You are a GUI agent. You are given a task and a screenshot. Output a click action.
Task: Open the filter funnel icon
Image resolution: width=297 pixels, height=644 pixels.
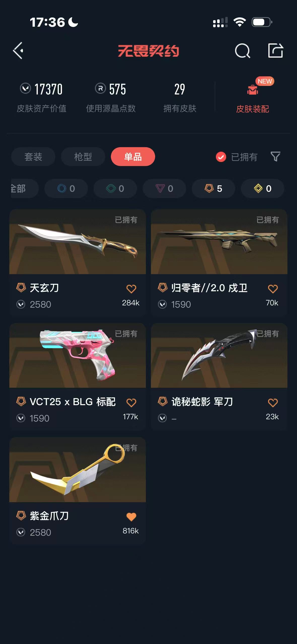[275, 156]
